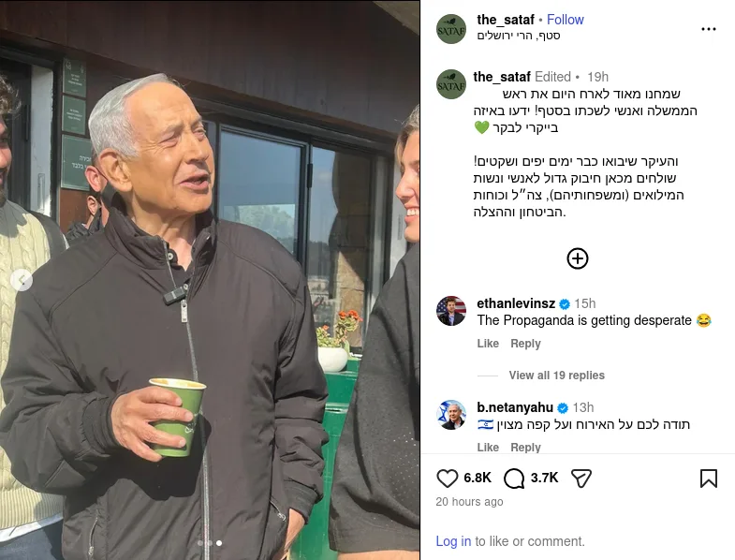Open b.netanyahu username link

pyautogui.click(x=515, y=407)
